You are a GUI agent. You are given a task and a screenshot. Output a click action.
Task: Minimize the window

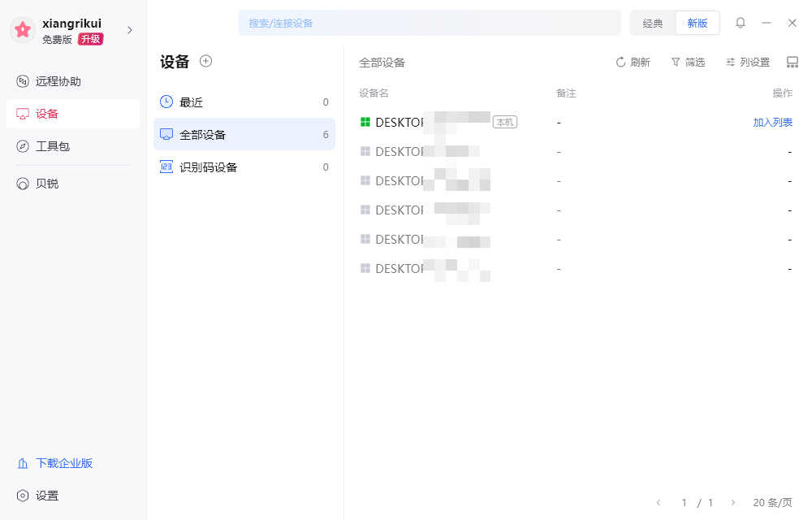click(767, 23)
